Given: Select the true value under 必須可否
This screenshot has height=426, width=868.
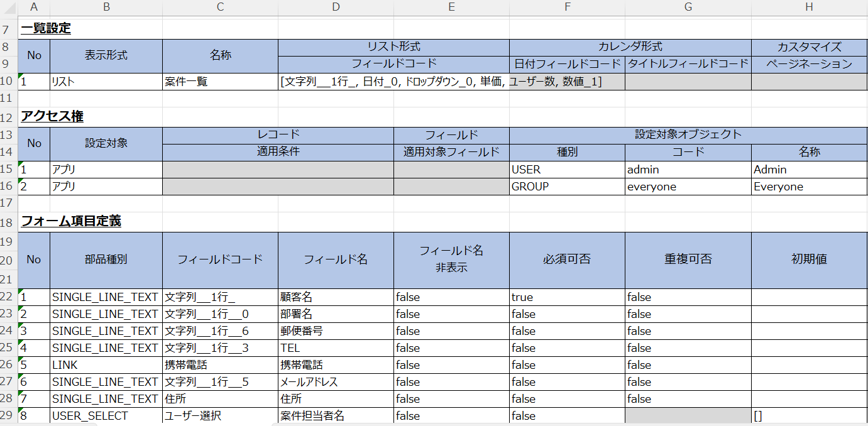Looking at the screenshot, I should [567, 297].
